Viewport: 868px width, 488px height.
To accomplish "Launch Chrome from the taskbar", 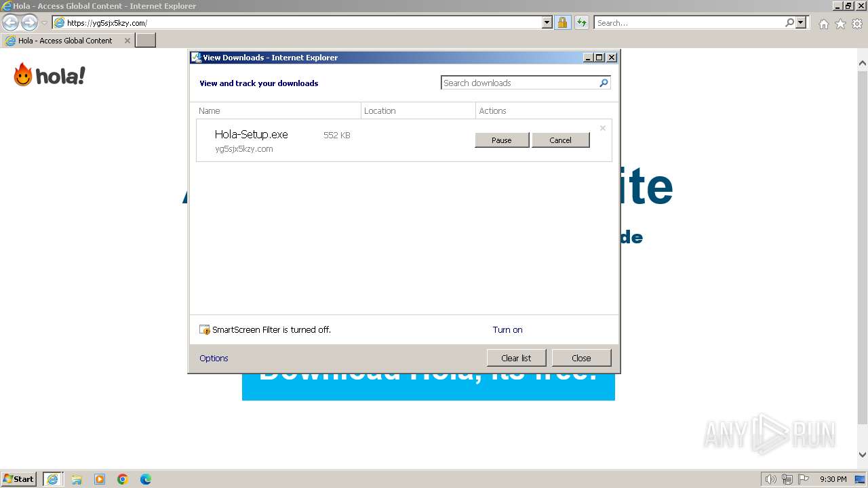I will point(123,479).
